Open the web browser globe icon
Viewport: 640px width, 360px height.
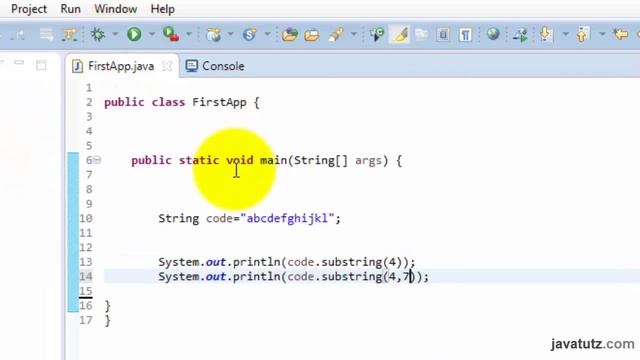click(x=493, y=34)
